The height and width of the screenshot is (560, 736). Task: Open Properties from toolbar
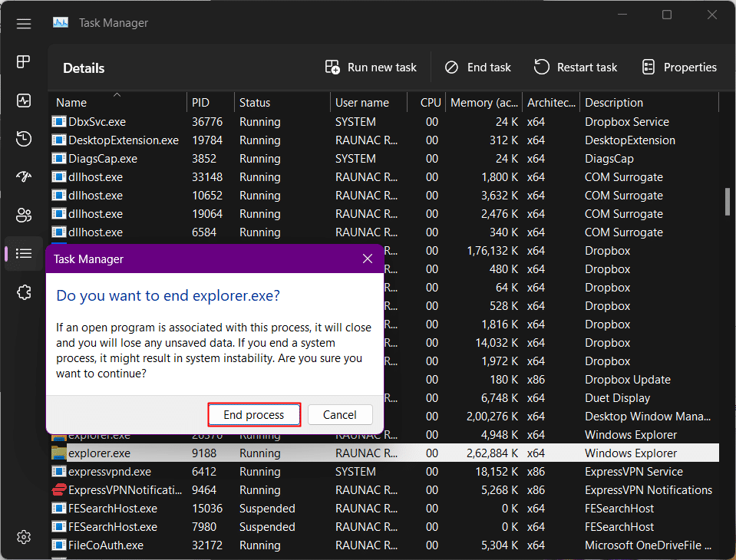[679, 68]
